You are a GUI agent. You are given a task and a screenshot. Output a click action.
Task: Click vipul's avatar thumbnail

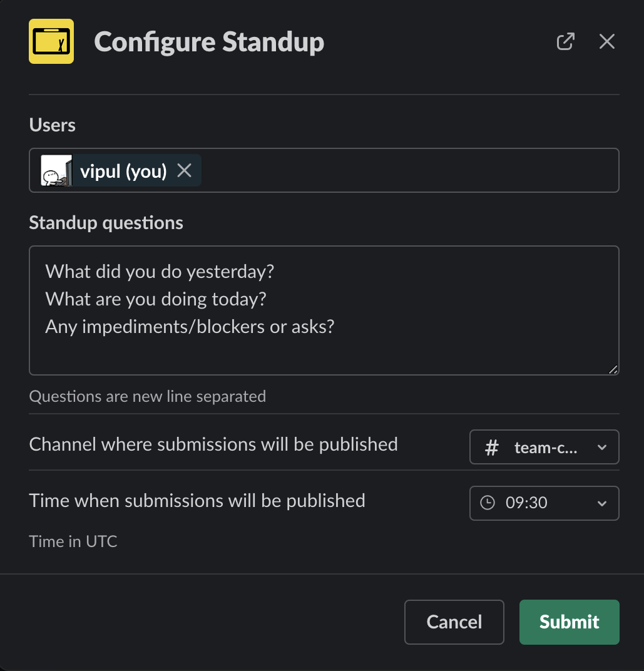point(56,170)
